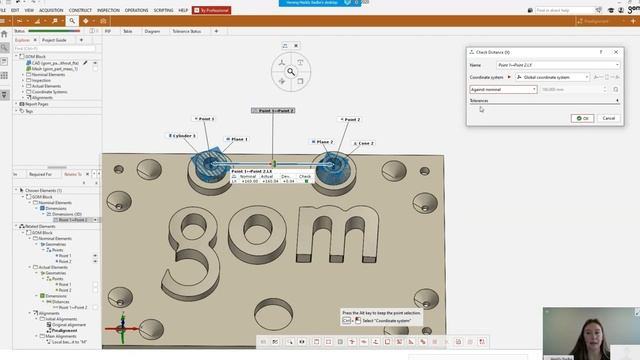Expand the Inspection folder in Explorer
The height and width of the screenshot is (360, 640).
[x=23, y=80]
